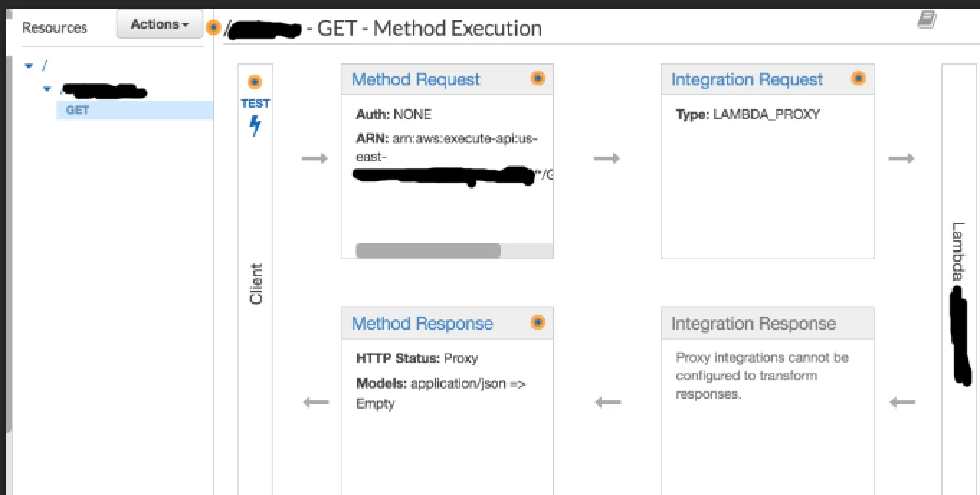Click the orange dot beside Integration Request
The width and height of the screenshot is (980, 495).
pos(858,78)
